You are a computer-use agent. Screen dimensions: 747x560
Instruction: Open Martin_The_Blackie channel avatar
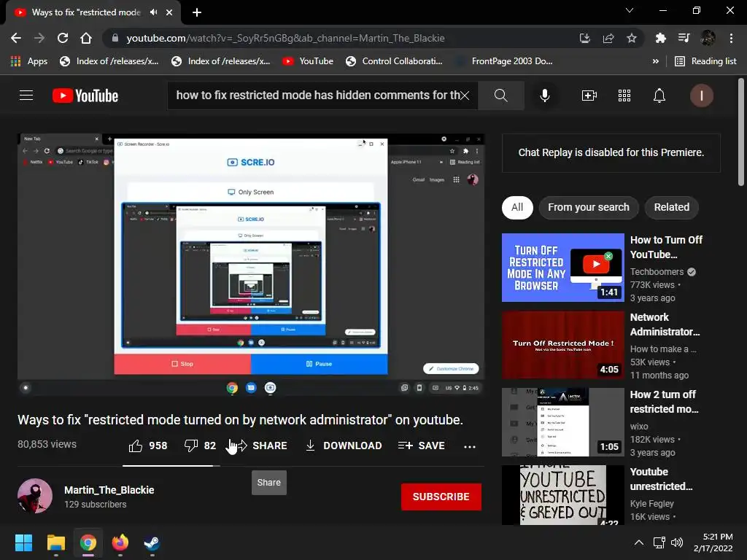35,496
